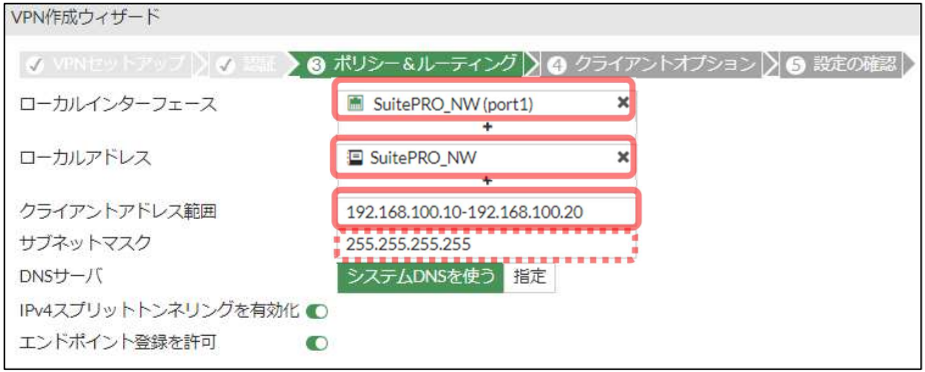The image size is (925, 372).
Task: Click the クライアントアドレス範囲 label
Action: 118,211
